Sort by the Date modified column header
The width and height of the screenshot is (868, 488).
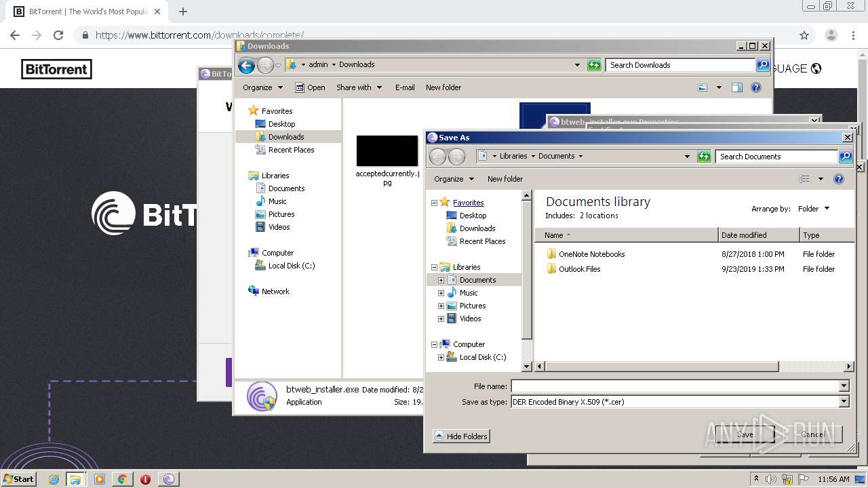pos(759,235)
